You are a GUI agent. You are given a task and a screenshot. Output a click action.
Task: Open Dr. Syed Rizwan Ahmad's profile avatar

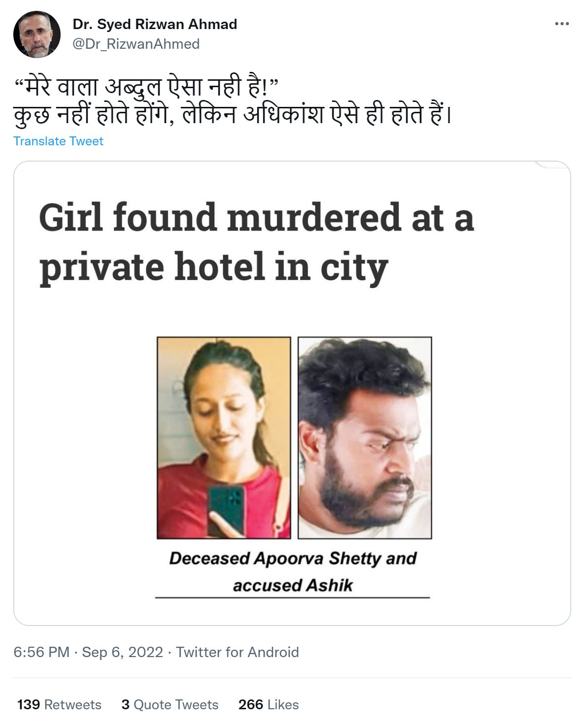pyautogui.click(x=37, y=34)
